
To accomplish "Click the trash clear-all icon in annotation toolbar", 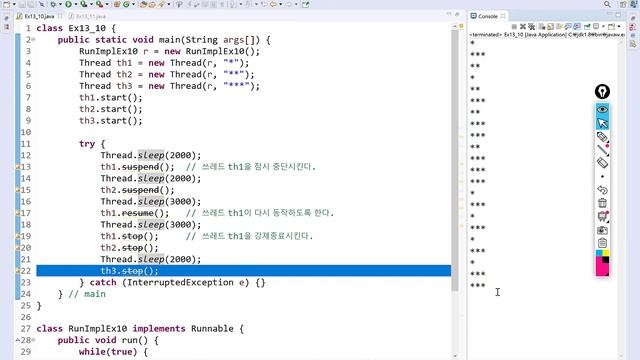I will click(x=602, y=203).
